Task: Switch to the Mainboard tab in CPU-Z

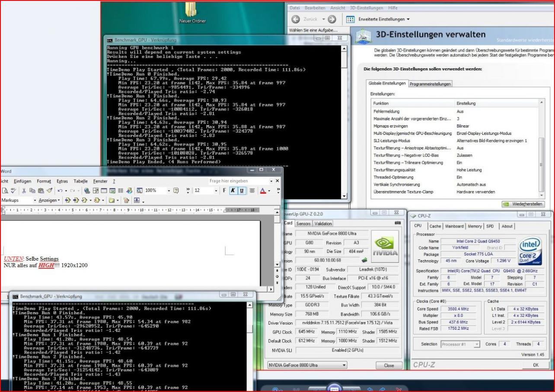Action: tap(454, 226)
